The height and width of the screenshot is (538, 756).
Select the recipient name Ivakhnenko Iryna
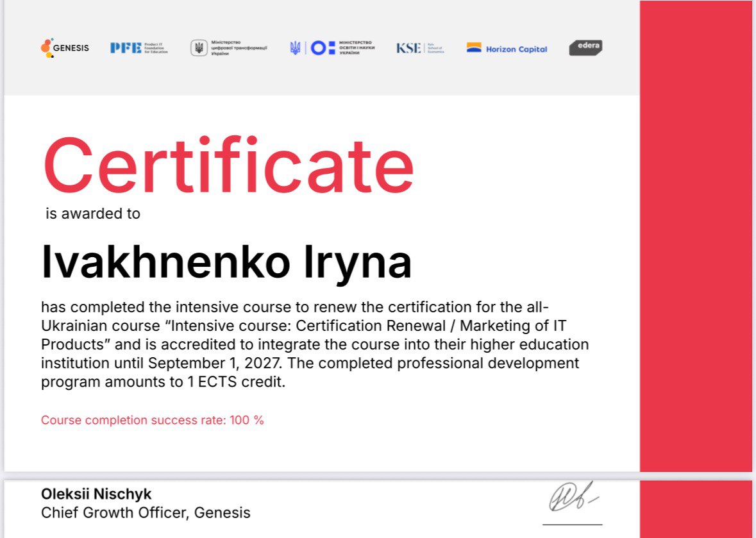click(226, 262)
